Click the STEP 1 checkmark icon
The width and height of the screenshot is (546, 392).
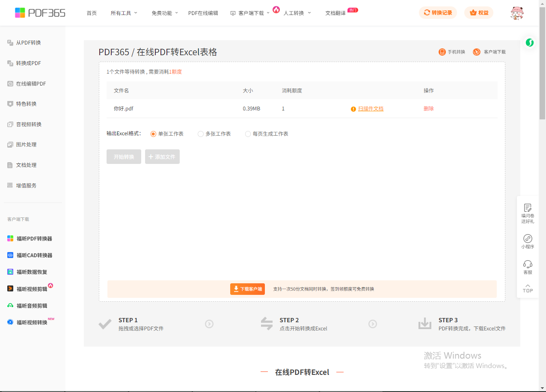105,324
